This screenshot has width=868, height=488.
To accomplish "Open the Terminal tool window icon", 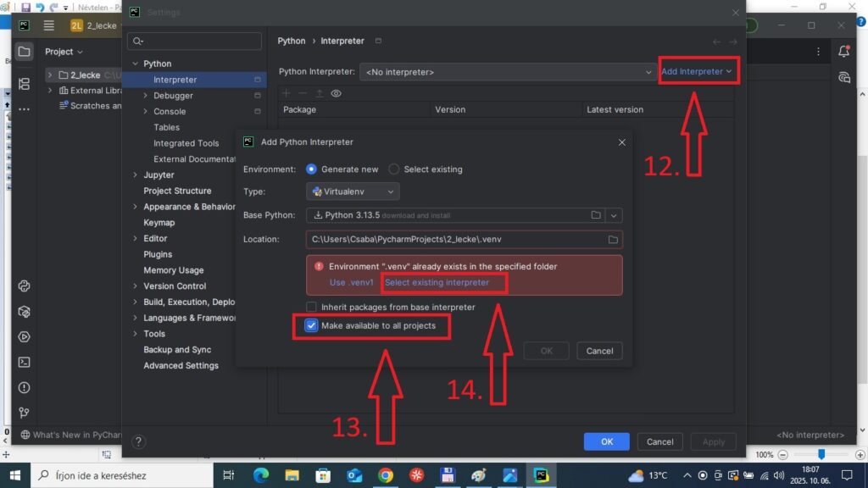I will point(24,362).
